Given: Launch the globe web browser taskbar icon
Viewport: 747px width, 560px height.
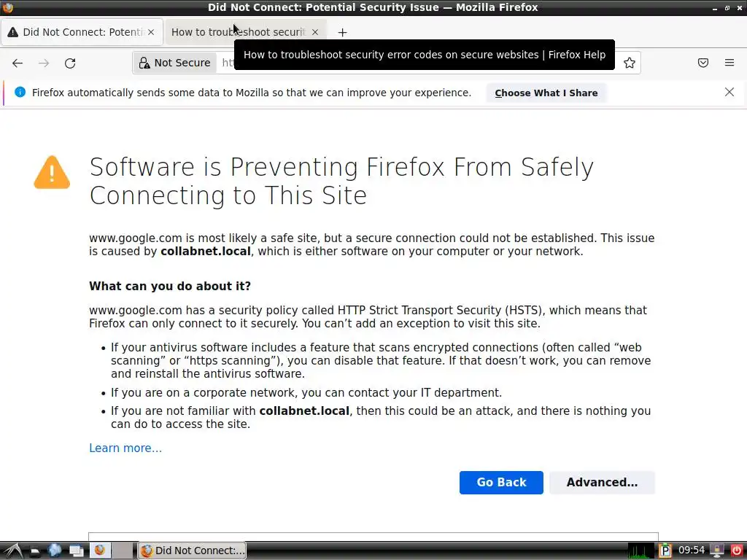Looking at the screenshot, I should pyautogui.click(x=55, y=551).
